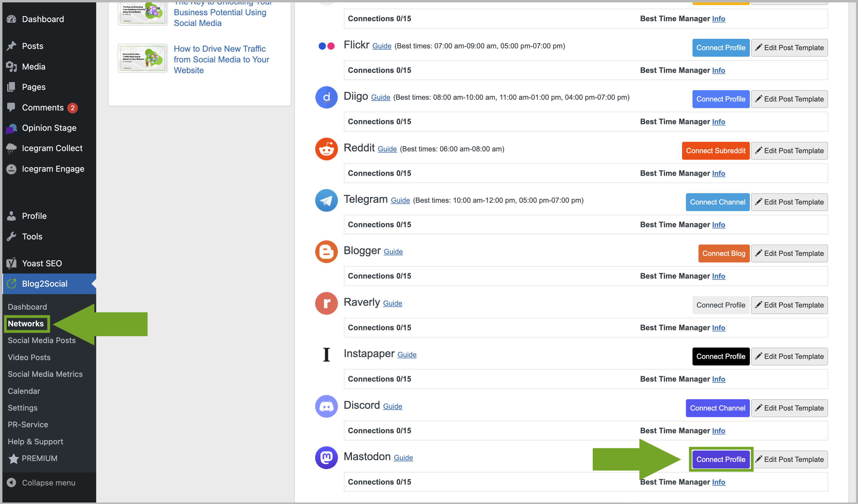858x504 pixels.
Task: Click the Comments speech bubble icon
Action: [11, 107]
